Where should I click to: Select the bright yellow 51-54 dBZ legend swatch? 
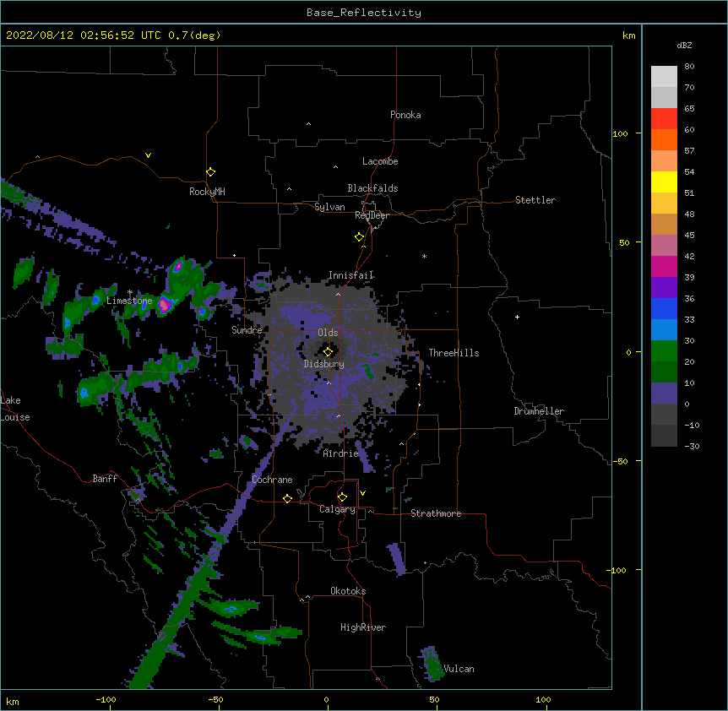point(664,182)
